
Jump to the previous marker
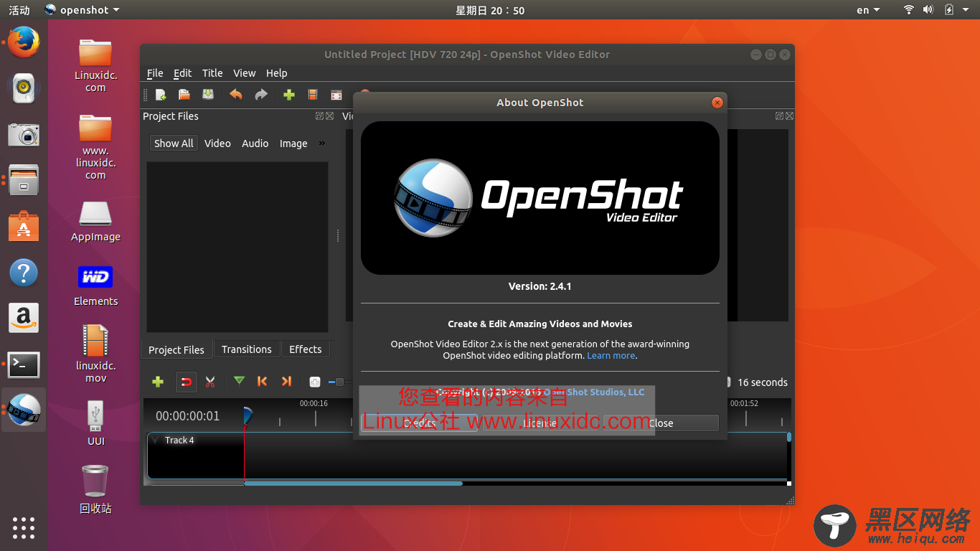(x=263, y=382)
